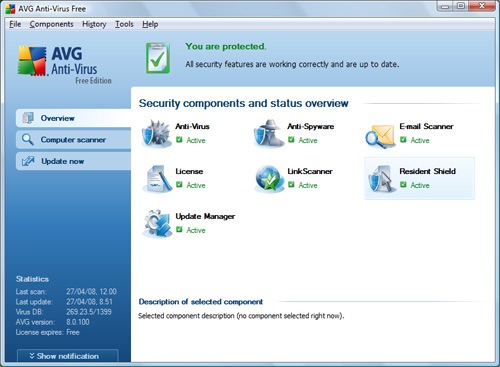The image size is (500, 367).
Task: Open the Computer scanner section
Action: [73, 140]
